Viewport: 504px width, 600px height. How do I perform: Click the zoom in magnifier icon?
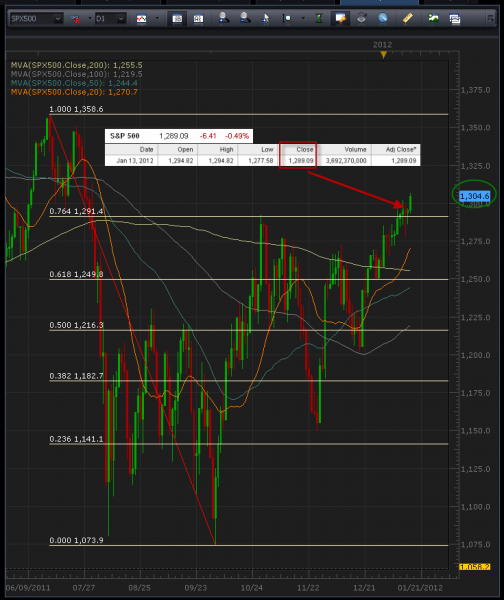(223, 18)
